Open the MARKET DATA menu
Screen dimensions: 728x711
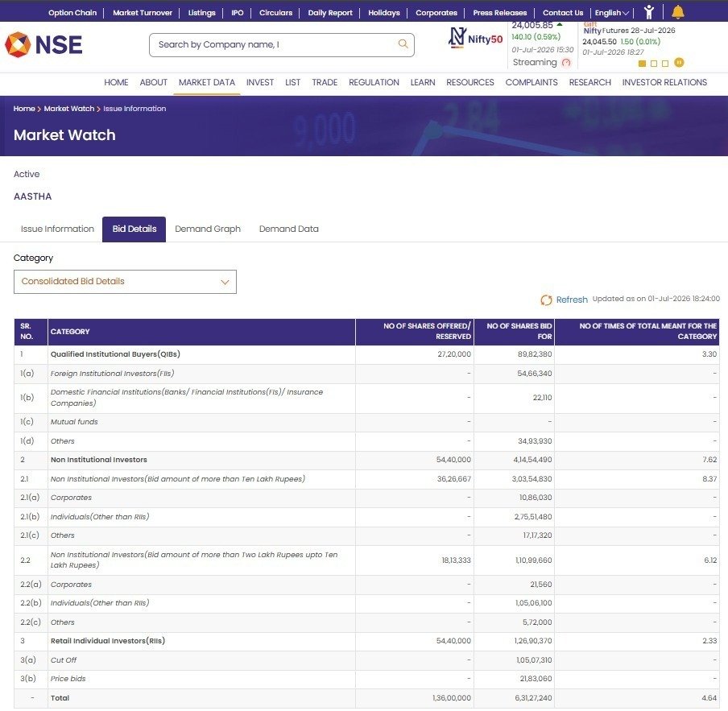[207, 82]
